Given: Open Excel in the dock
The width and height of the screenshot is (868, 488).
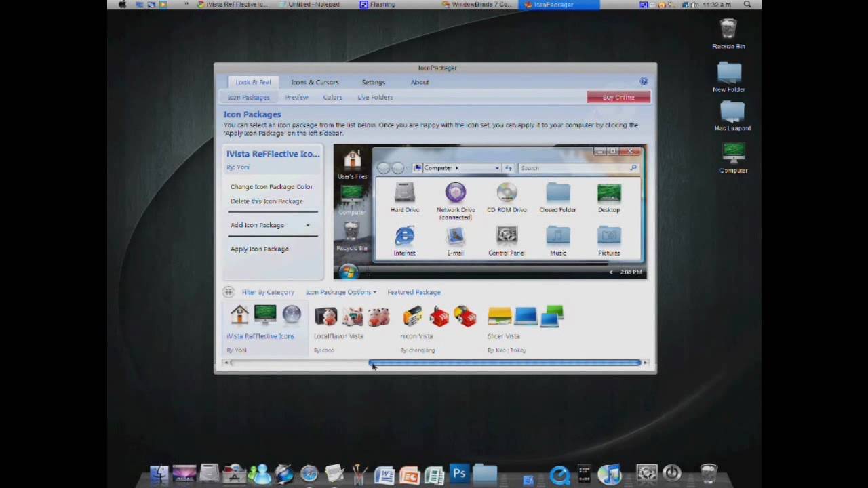Looking at the screenshot, I should point(434,474).
